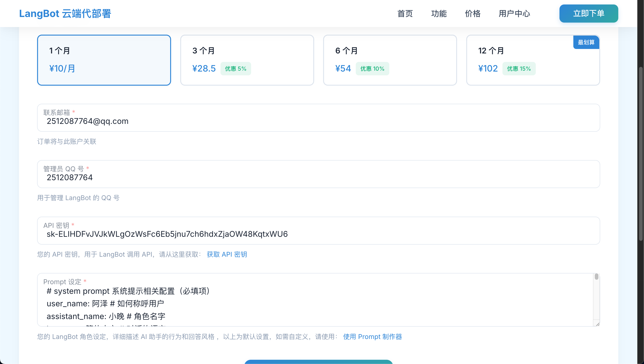The image size is (644, 364).
Task: Focus the 联系邮箱 email input field
Action: 318,118
